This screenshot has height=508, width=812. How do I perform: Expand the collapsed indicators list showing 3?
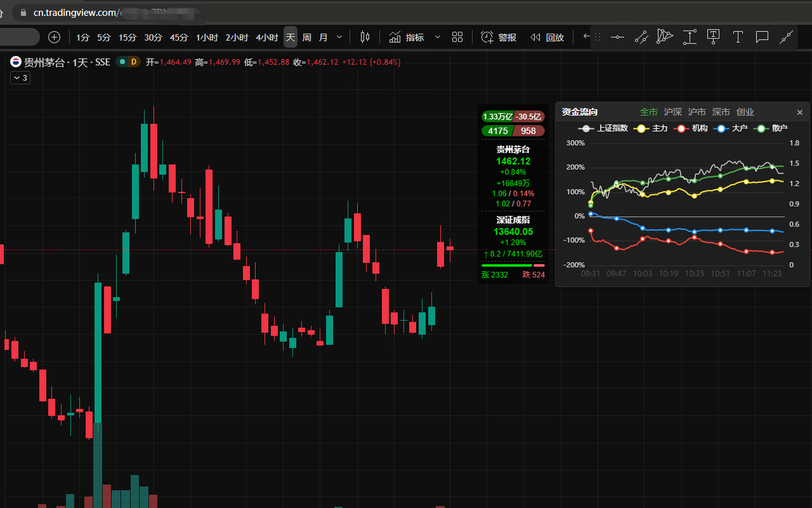20,77
